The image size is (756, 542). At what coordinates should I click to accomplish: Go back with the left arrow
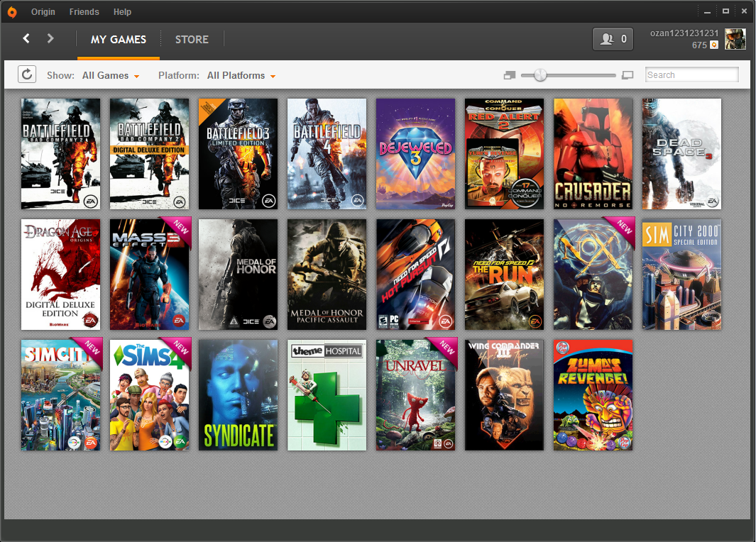(x=26, y=38)
